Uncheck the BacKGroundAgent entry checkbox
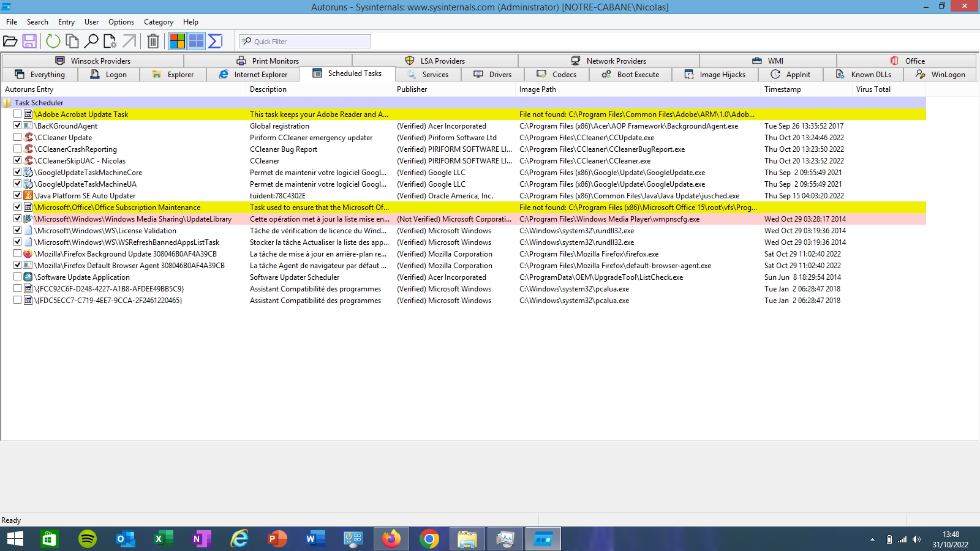980x551 pixels. tap(18, 126)
